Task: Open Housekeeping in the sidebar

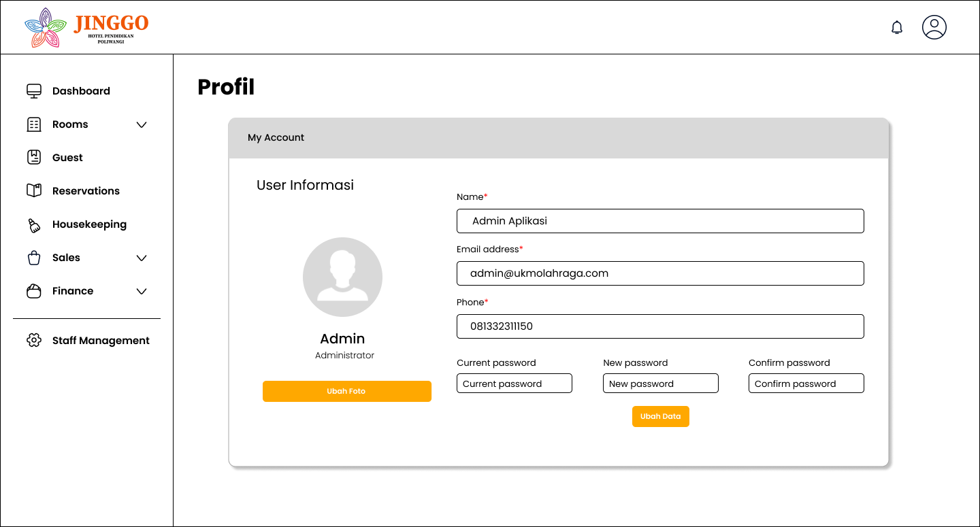Action: click(x=89, y=224)
